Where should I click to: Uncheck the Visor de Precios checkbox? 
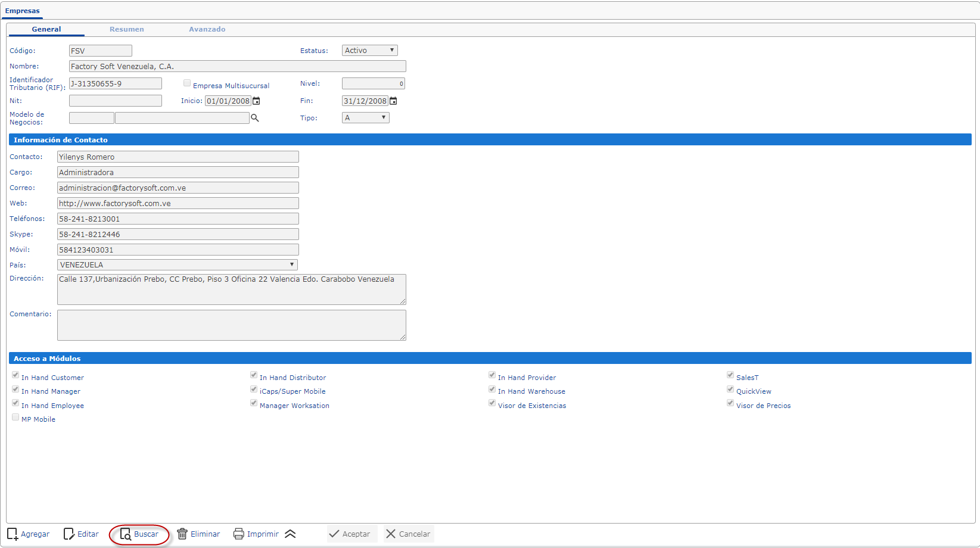pos(730,403)
